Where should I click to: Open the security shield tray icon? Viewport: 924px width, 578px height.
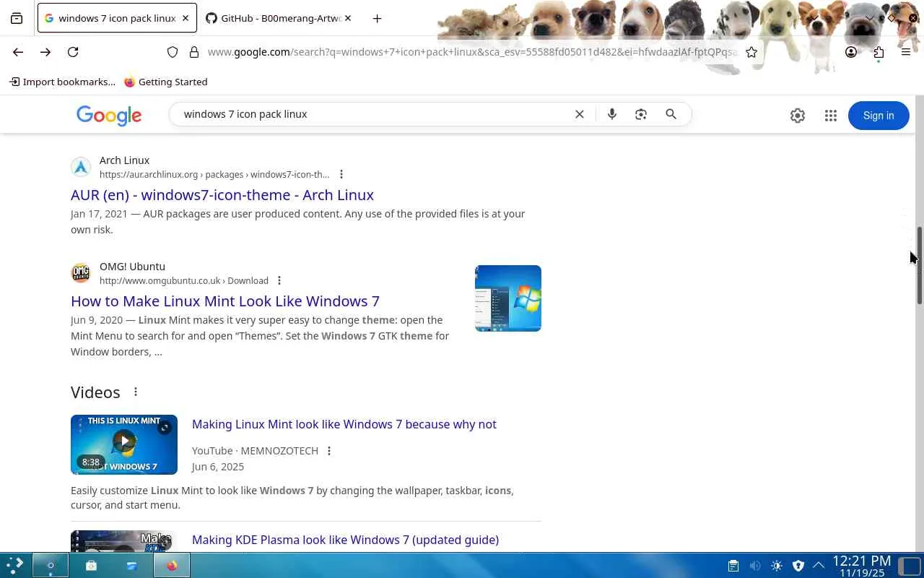798,566
